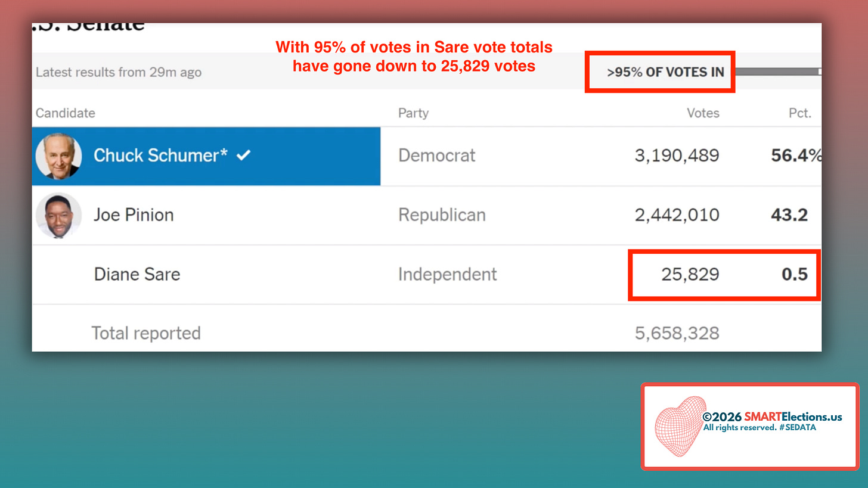Image resolution: width=868 pixels, height=488 pixels.
Task: Click Diane Sare's 25,829 vote count
Action: (x=690, y=274)
